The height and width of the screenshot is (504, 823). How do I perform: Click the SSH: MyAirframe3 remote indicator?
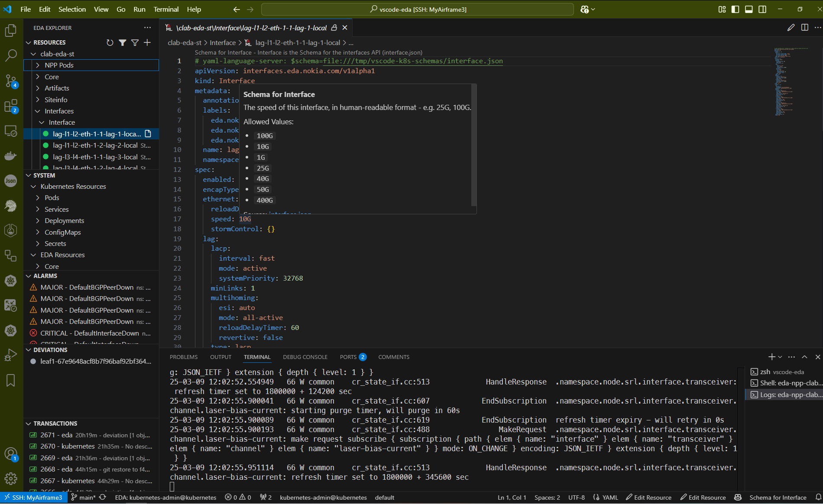click(x=33, y=498)
